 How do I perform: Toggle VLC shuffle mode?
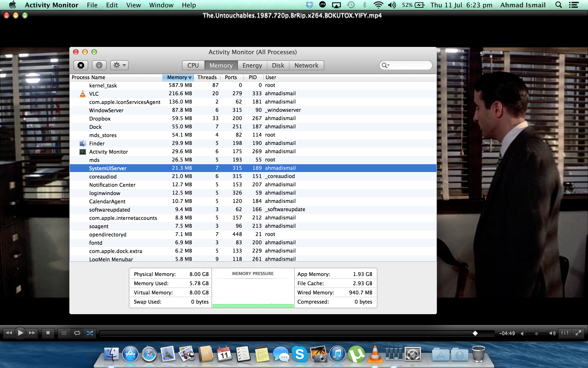coord(90,333)
